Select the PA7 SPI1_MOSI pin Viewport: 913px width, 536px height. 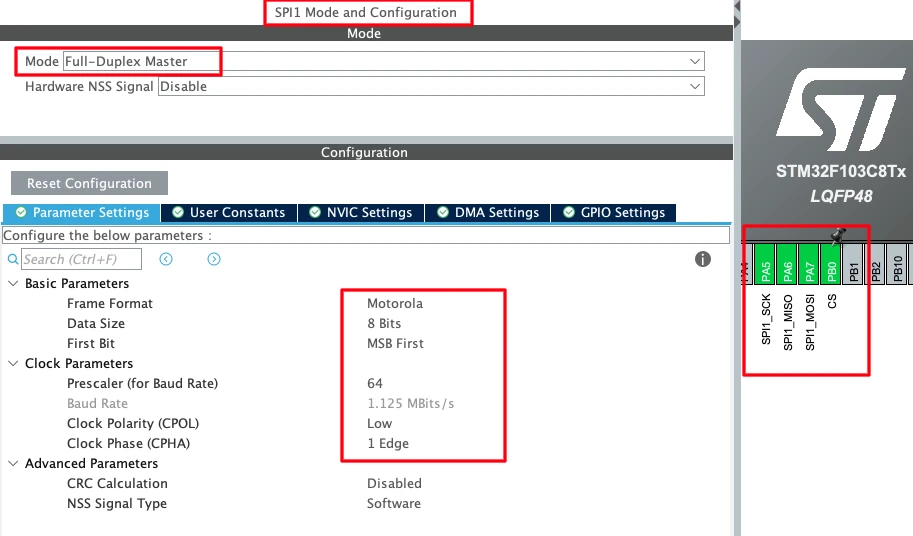[810, 270]
